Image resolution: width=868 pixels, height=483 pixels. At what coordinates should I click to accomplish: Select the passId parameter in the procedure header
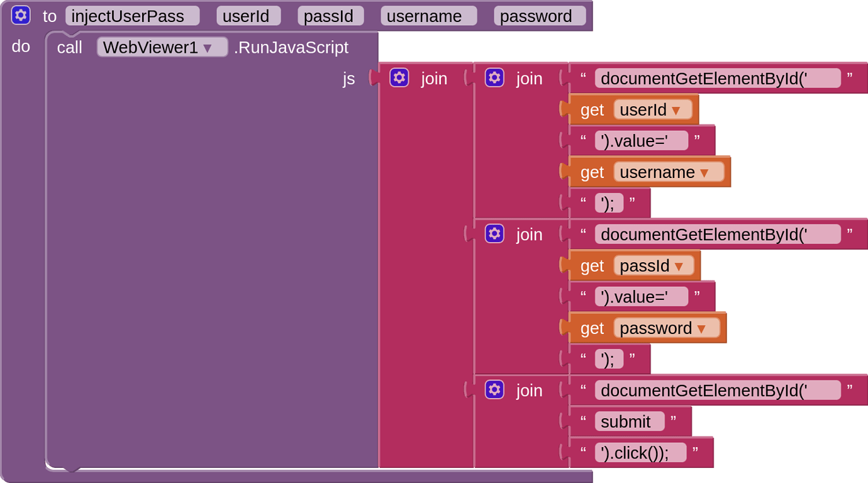pos(330,16)
